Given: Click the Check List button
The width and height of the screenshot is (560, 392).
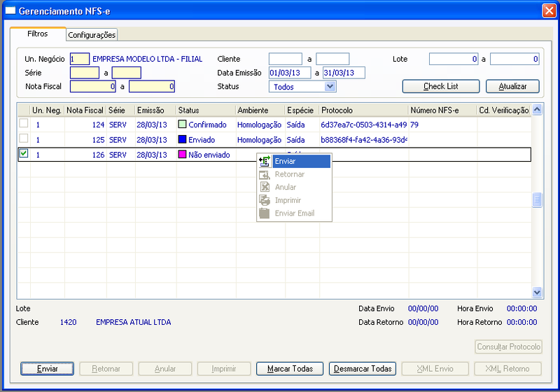Looking at the screenshot, I should [x=441, y=86].
